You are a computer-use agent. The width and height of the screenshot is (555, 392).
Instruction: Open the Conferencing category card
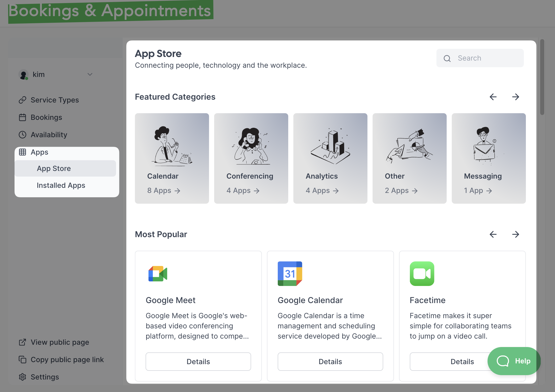click(251, 158)
